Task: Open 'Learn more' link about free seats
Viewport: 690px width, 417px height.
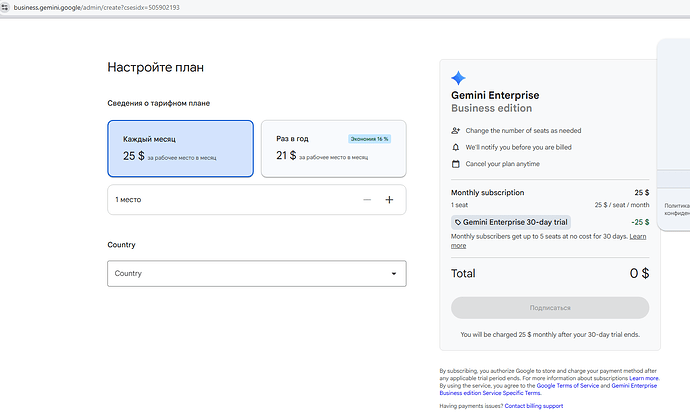Action: [x=638, y=237]
